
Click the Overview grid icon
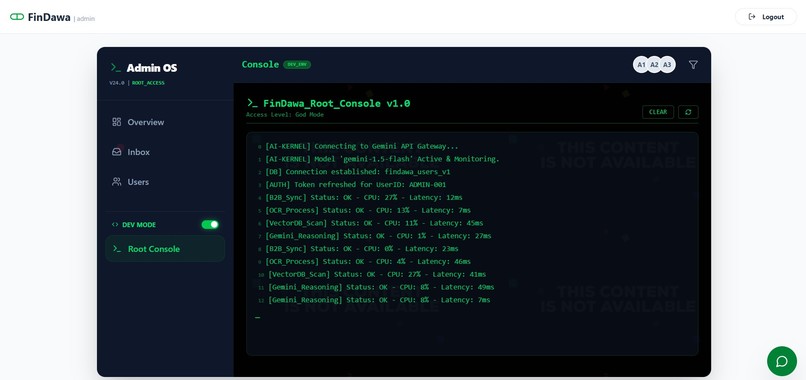coord(117,122)
